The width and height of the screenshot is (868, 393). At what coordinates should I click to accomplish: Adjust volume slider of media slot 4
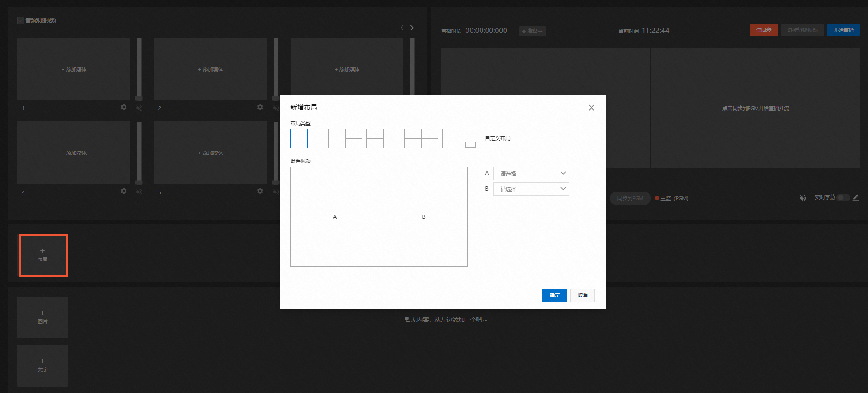(x=139, y=153)
